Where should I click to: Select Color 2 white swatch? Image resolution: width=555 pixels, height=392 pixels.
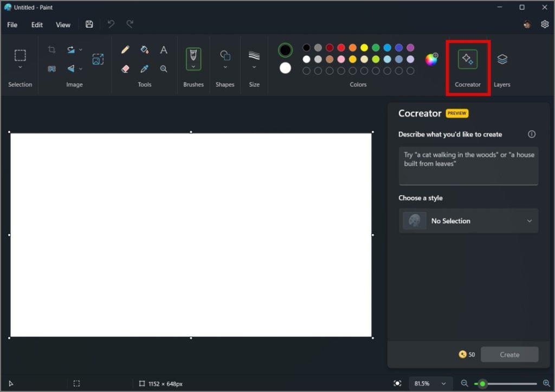point(285,68)
